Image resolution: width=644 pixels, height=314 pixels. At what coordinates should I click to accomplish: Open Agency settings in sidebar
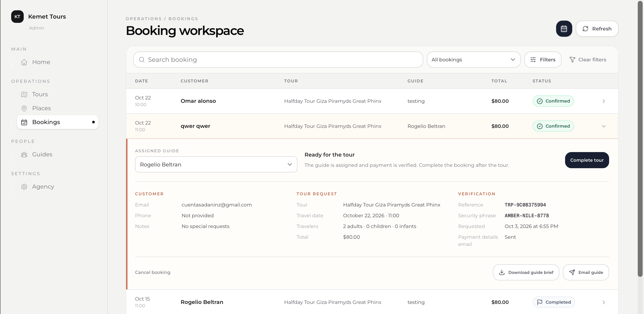pyautogui.click(x=57, y=187)
